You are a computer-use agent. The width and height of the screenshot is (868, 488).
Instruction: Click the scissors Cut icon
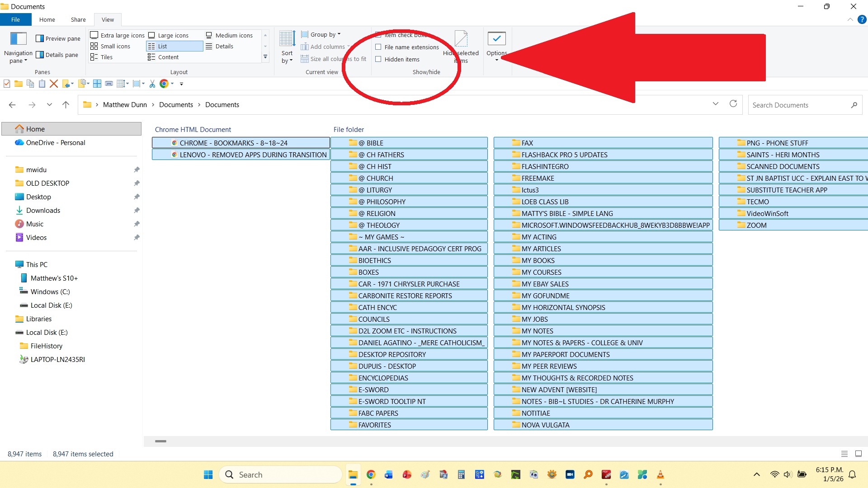[152, 84]
